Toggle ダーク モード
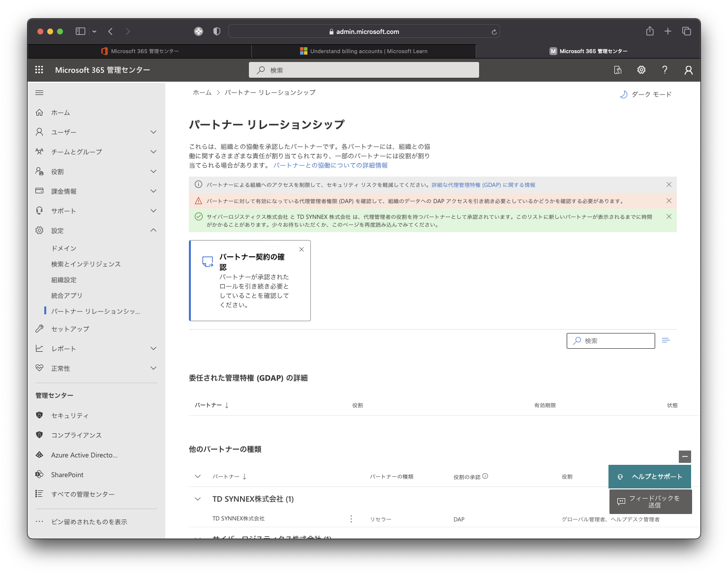Screen dimensions: 728x575 pyautogui.click(x=646, y=94)
